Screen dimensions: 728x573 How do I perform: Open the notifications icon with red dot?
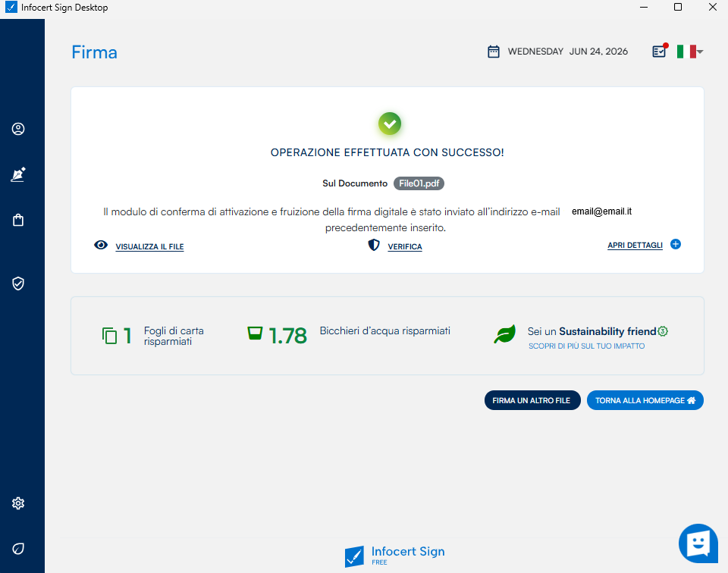[x=660, y=51]
